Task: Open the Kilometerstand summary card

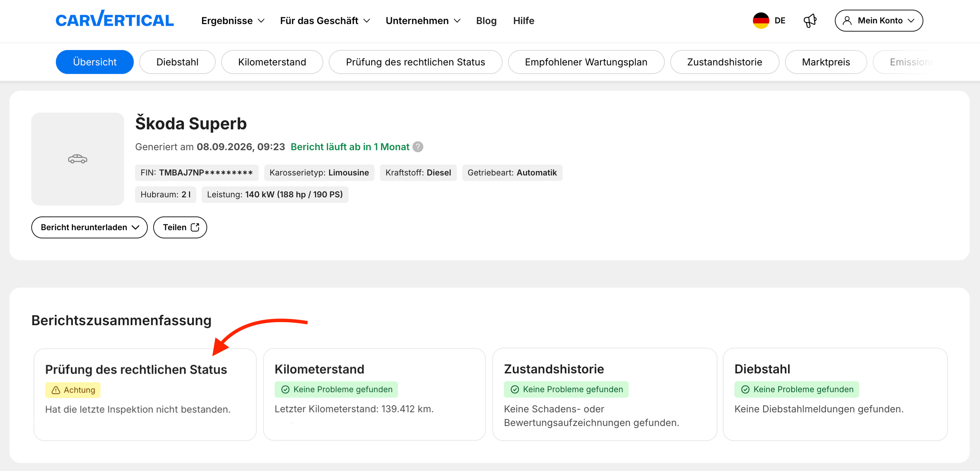Action: pos(374,394)
